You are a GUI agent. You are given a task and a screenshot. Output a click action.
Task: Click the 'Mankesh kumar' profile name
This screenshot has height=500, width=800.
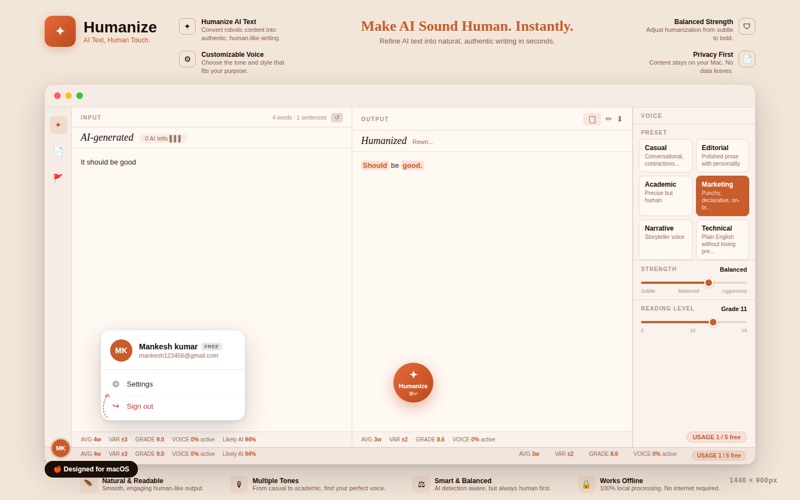(x=168, y=346)
